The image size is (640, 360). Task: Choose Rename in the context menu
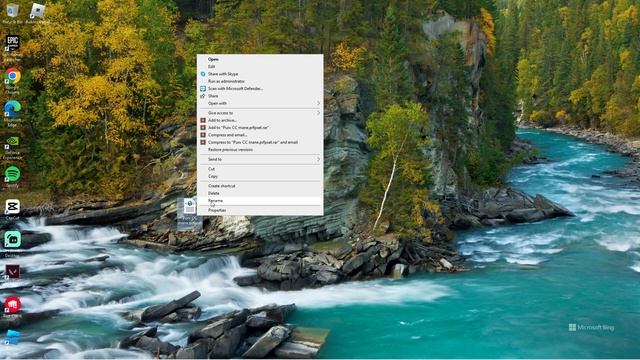point(260,201)
